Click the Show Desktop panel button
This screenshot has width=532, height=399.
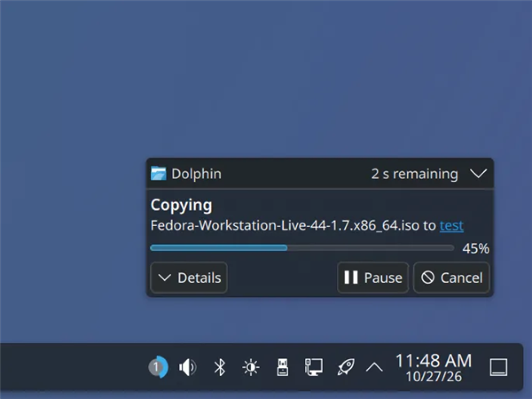[499, 367]
